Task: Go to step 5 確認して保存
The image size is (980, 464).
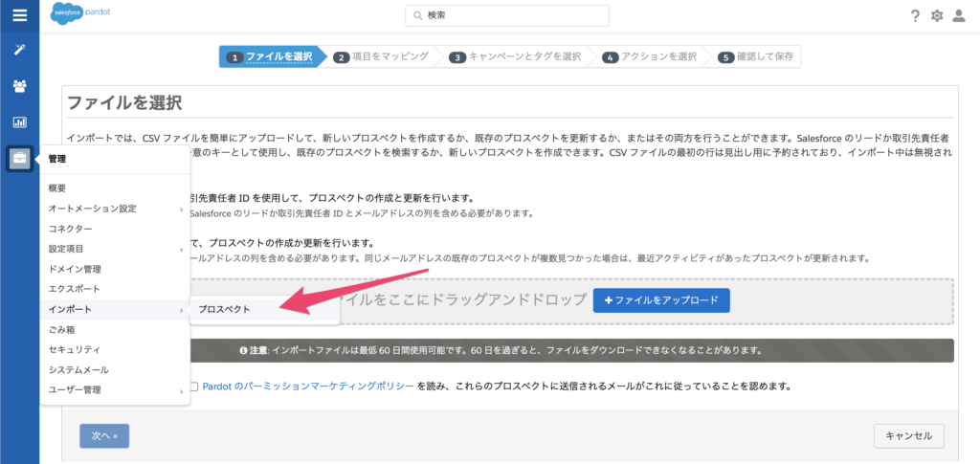Action: click(x=756, y=56)
